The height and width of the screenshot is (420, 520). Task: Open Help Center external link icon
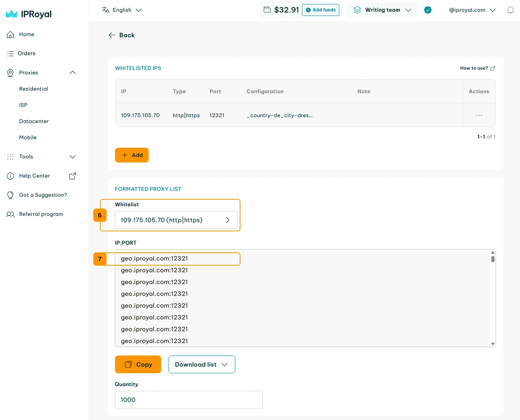point(73,176)
